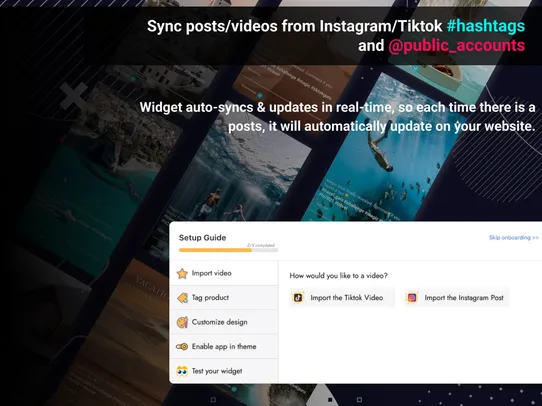
Task: Click the Skip onboarding link
Action: click(514, 237)
